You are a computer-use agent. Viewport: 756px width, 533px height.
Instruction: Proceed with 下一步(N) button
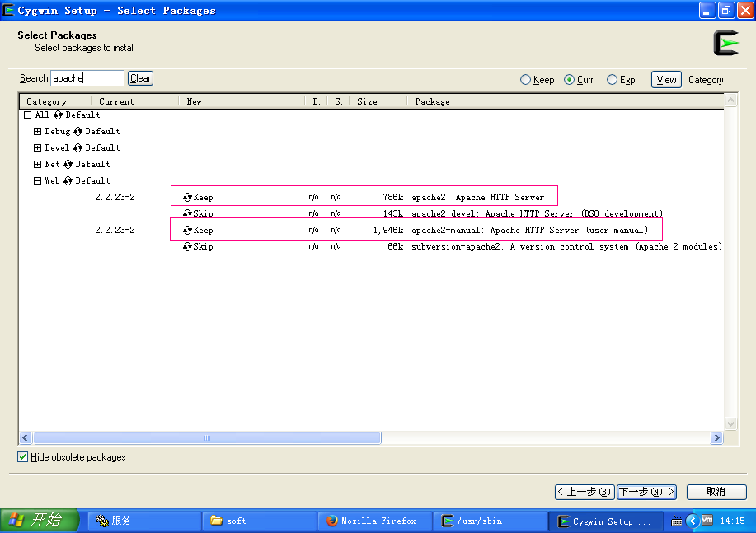[x=646, y=492]
